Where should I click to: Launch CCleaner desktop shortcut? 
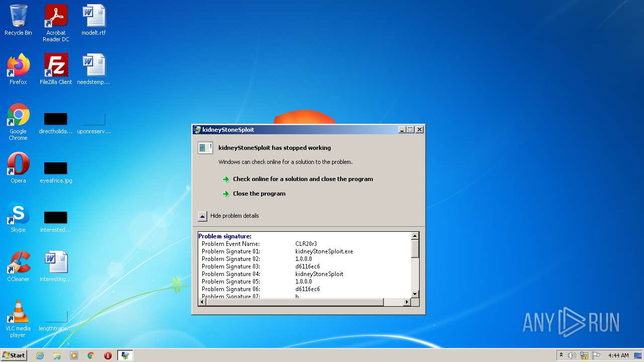18,266
